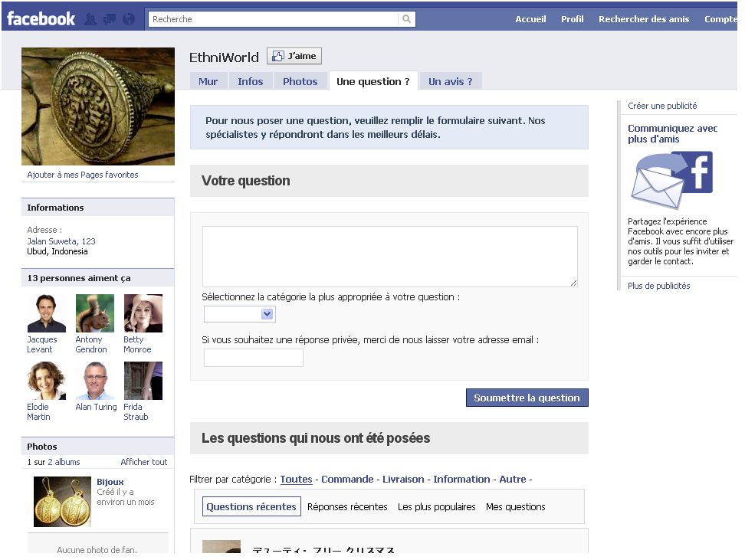Click Afficher tout in Photos section

pos(144,462)
